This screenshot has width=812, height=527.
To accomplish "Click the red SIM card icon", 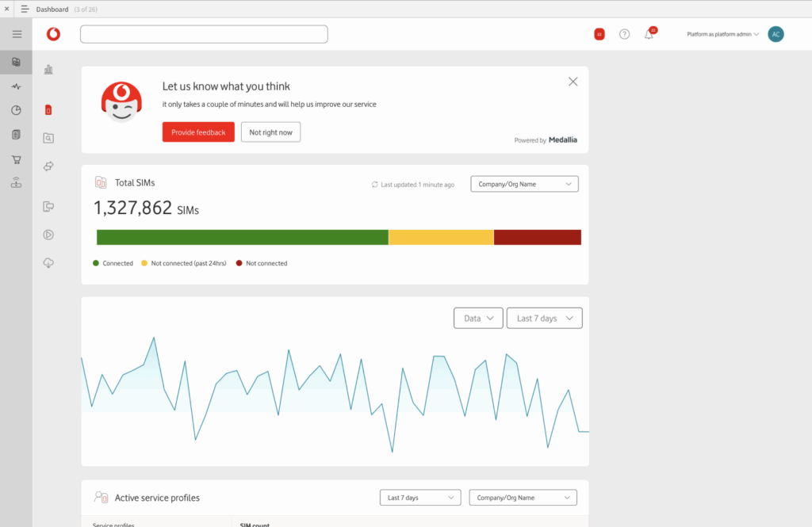I will (x=48, y=109).
